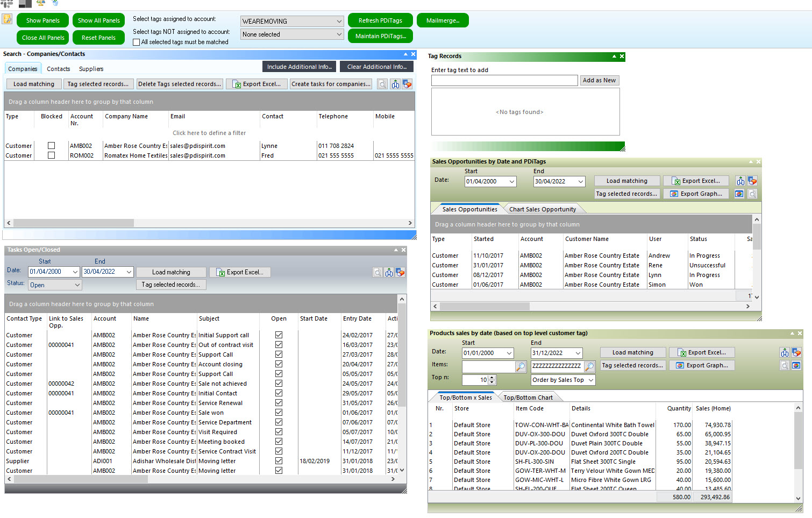812x518 pixels.
Task: Click the Refresh PDiTags button
Action: (x=380, y=20)
